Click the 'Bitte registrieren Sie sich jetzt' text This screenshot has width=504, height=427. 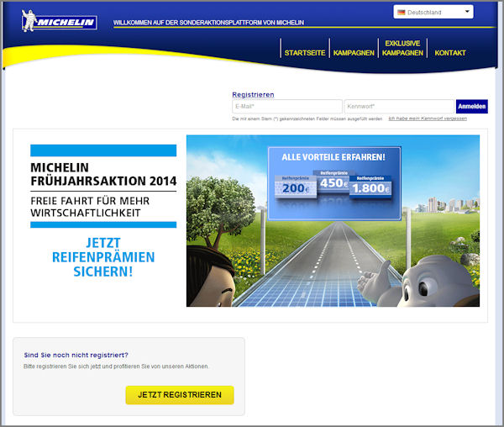pyautogui.click(x=116, y=366)
